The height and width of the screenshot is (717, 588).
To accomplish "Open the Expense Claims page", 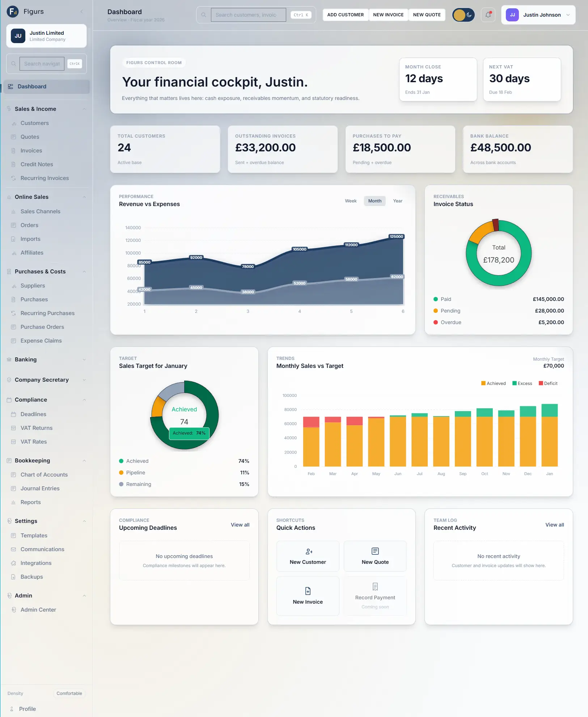I will pos(41,340).
